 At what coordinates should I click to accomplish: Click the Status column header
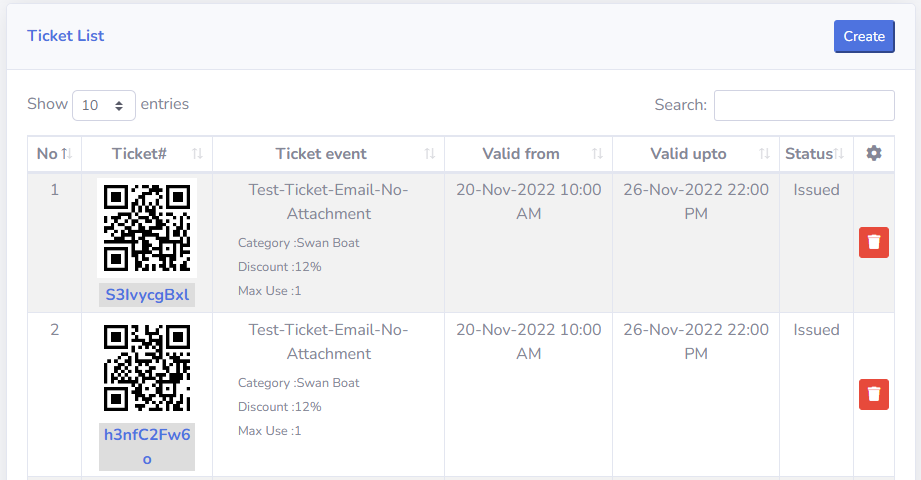808,154
